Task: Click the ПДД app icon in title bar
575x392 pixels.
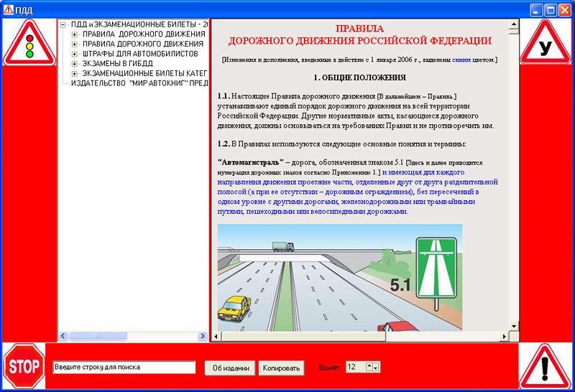Action: pos(8,9)
